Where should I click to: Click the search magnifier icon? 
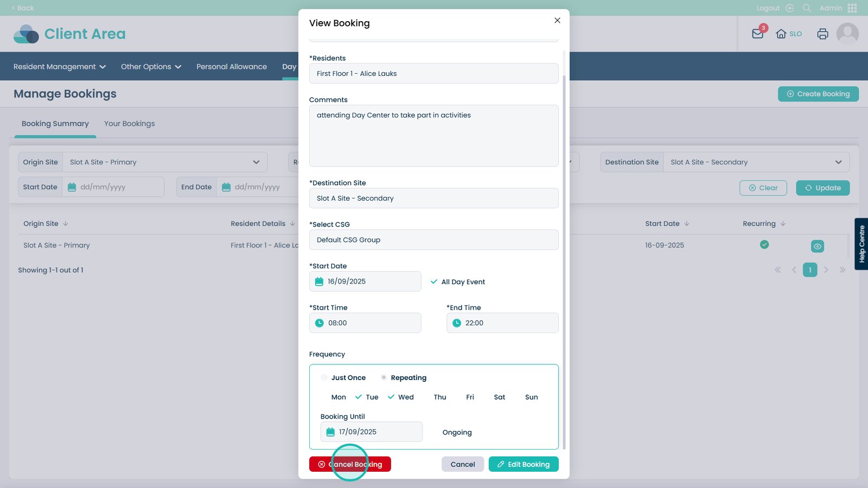807,8
